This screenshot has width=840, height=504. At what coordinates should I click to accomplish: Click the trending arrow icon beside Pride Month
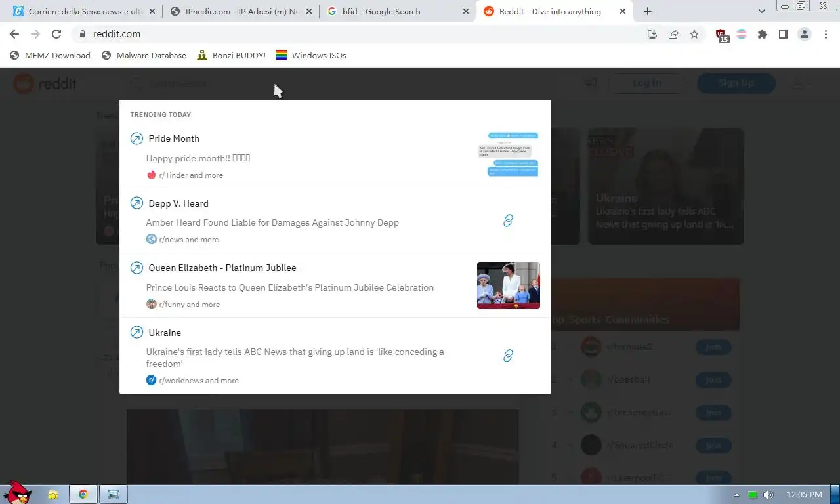pos(136,138)
